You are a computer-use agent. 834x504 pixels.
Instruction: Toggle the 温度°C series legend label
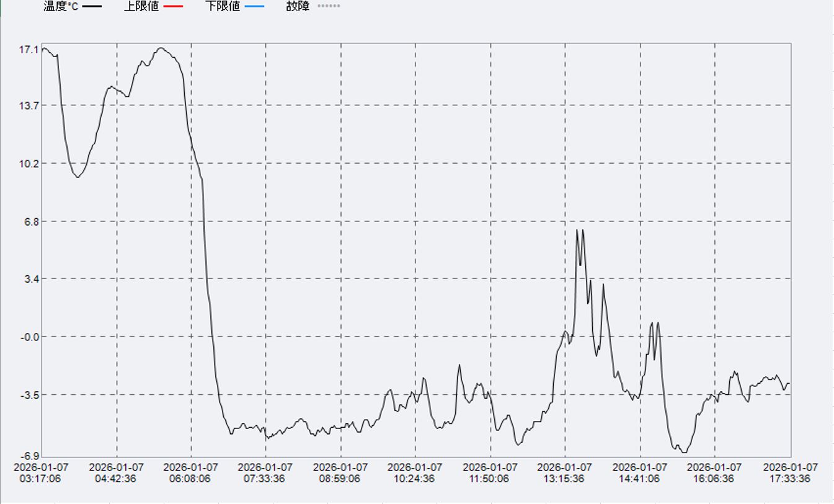tap(61, 6)
